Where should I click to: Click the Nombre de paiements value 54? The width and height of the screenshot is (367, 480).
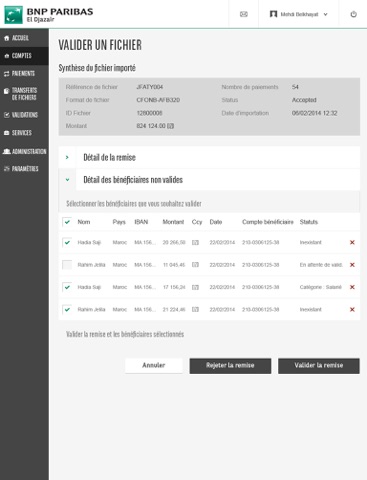295,87
